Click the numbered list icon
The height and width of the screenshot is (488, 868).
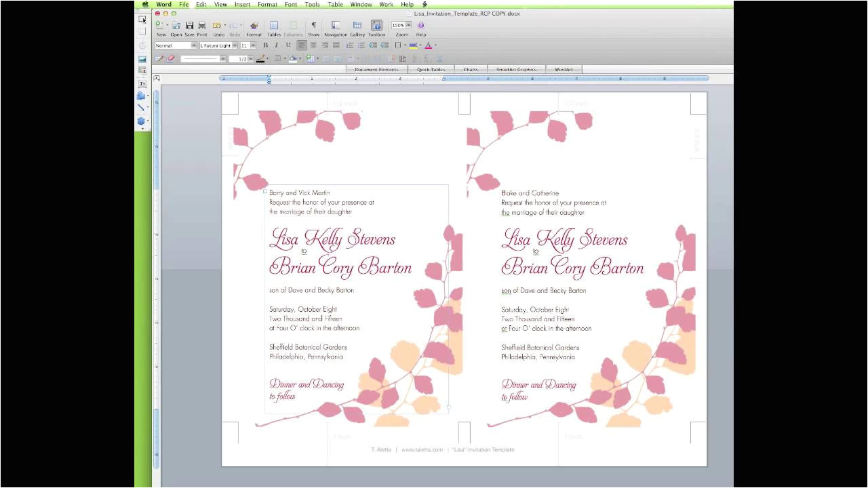tap(350, 45)
